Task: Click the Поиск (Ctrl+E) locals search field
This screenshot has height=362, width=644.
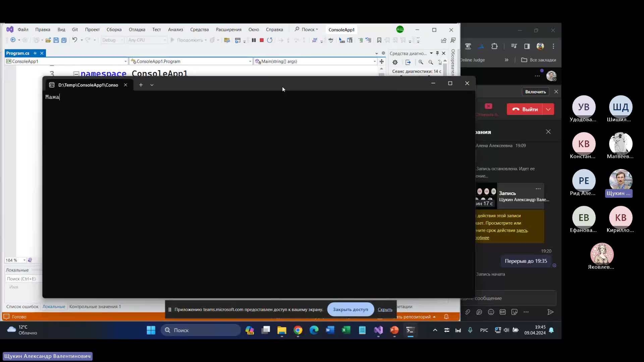Action: pyautogui.click(x=23, y=279)
